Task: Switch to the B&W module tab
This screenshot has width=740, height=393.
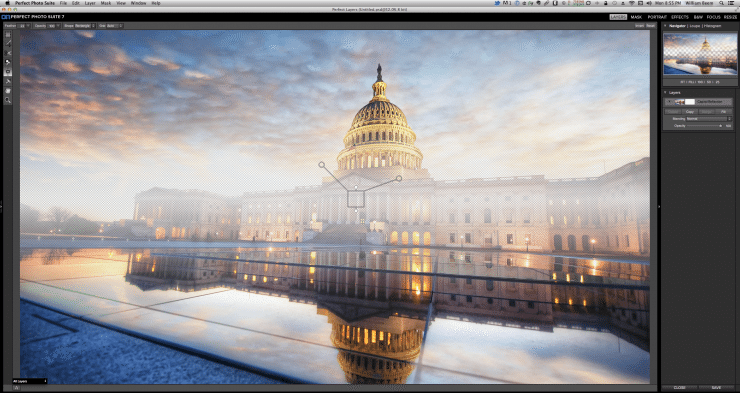Action: (698, 17)
